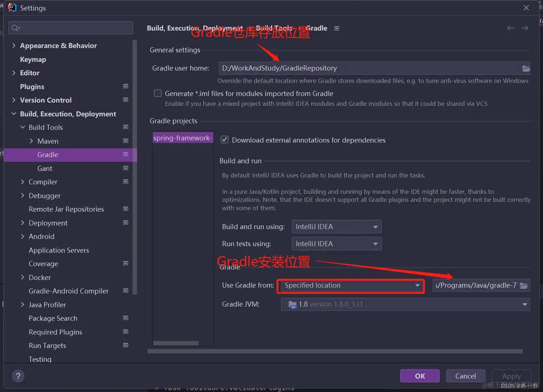Click the project-level icon next to Plugins
This screenshot has height=392, width=543.
point(126,86)
